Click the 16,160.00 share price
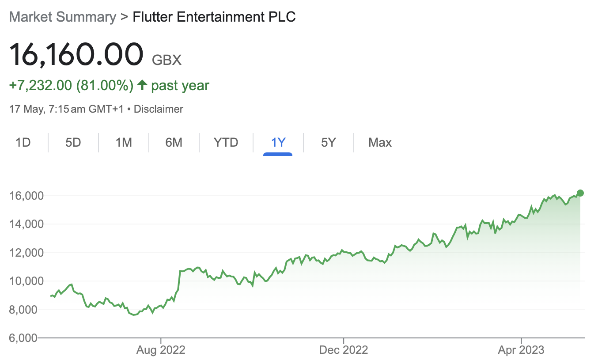Viewport: 598px width, 364px height. point(76,55)
